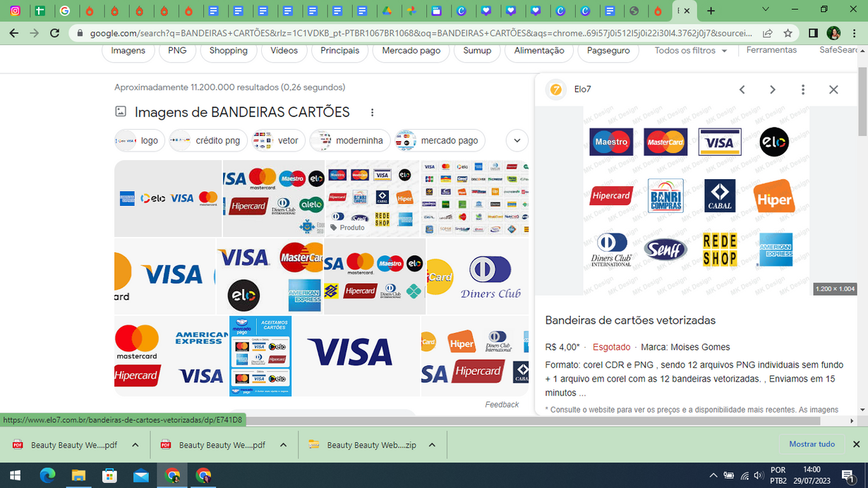
Task: Open the thumbnail tagged Produto
Action: 373,198
